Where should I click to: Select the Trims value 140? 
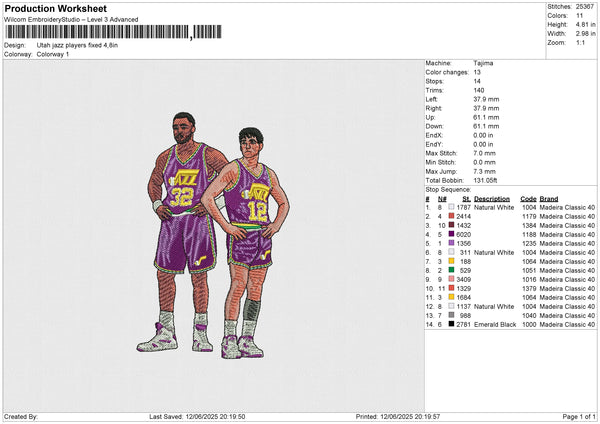pos(479,90)
